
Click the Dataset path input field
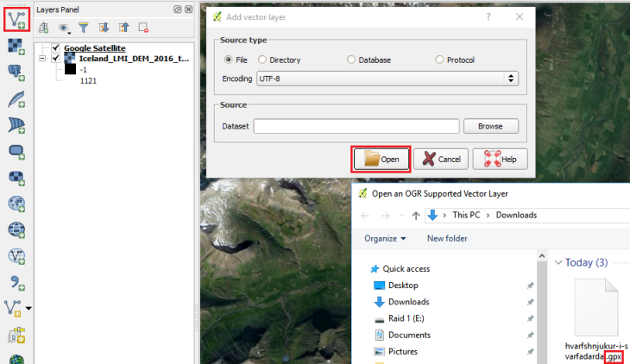[x=356, y=126]
